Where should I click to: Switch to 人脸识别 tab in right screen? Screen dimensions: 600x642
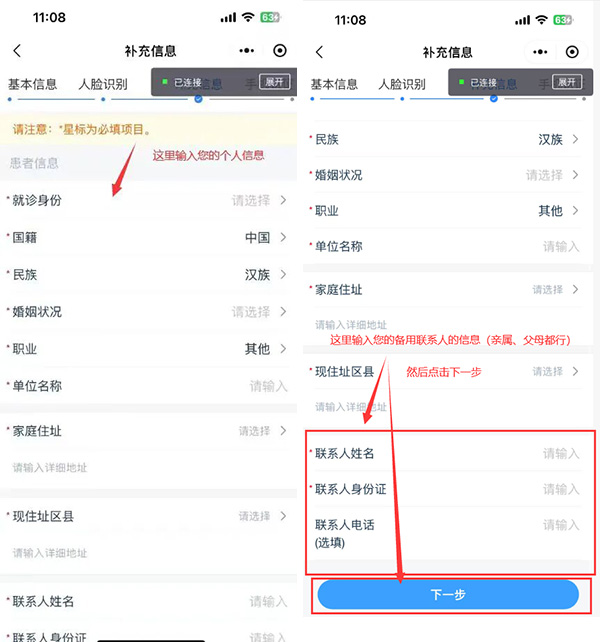402,84
